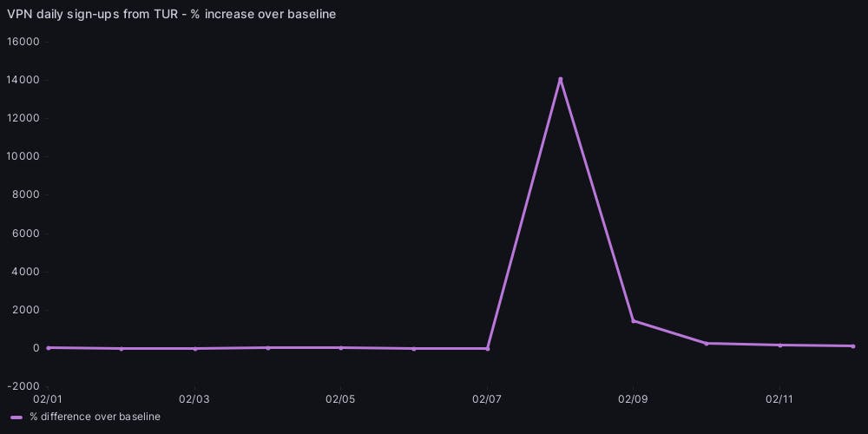This screenshot has width=868, height=434.
Task: Select the 16000 y-axis label
Action: [x=23, y=42]
